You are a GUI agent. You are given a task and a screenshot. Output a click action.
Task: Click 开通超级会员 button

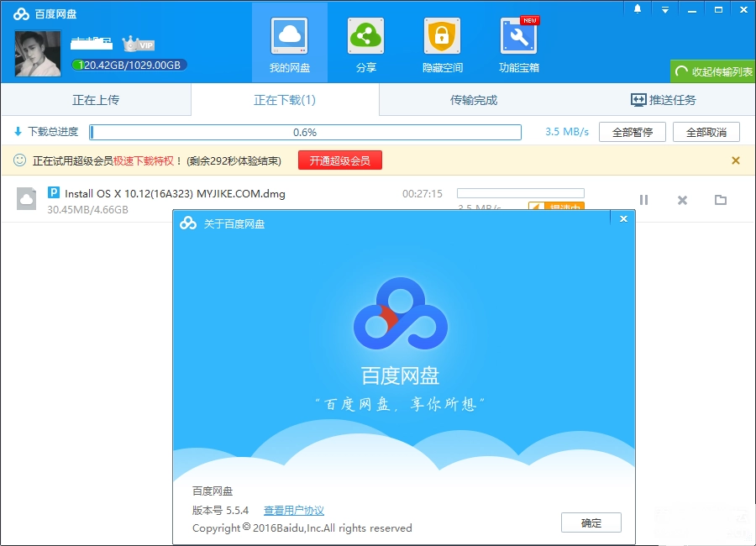(340, 160)
